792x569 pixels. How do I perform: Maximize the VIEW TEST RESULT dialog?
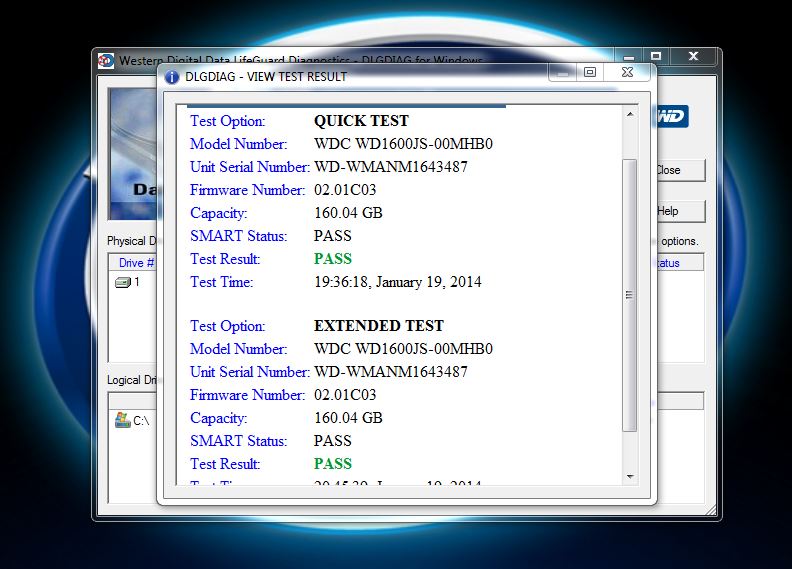(589, 72)
